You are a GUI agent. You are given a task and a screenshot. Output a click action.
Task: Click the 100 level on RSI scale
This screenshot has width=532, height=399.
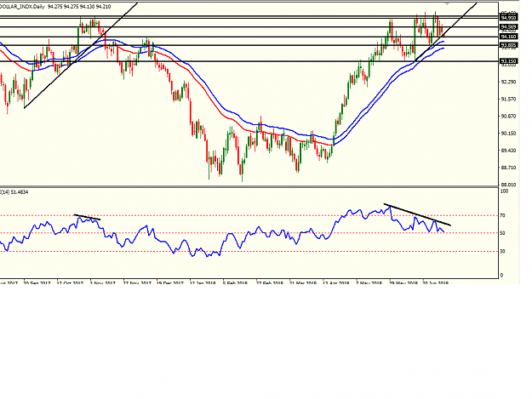pyautogui.click(x=505, y=191)
